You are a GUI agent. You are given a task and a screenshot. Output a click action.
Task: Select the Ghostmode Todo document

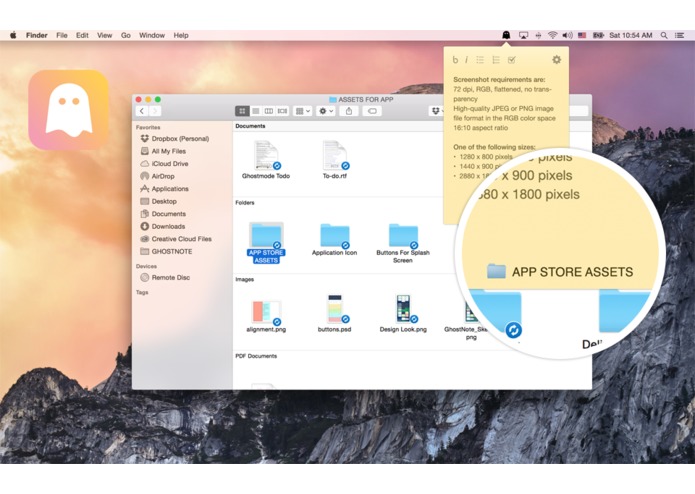[x=266, y=159]
